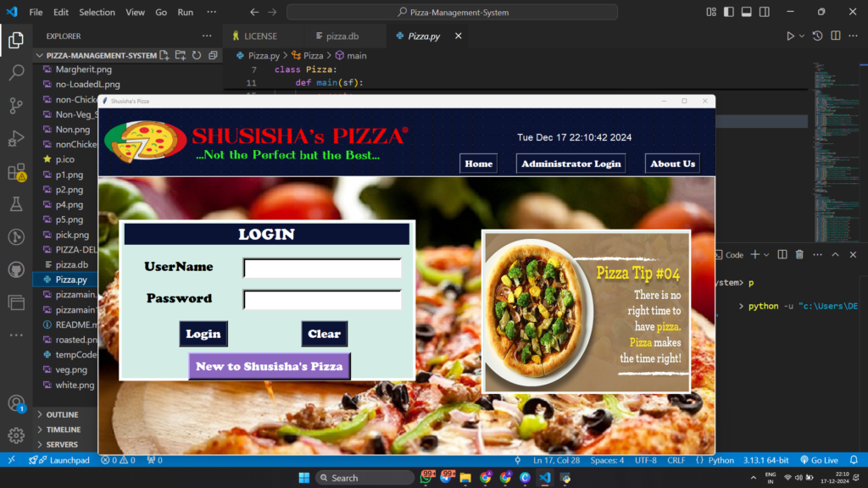
Task: Click the Pizza-Management-System command center search
Action: (453, 12)
